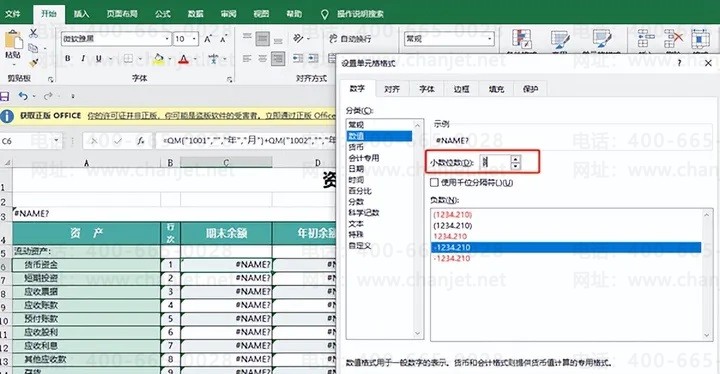This screenshot has height=374, width=720.
Task: Click into the decimal places input field
Action: pos(495,162)
